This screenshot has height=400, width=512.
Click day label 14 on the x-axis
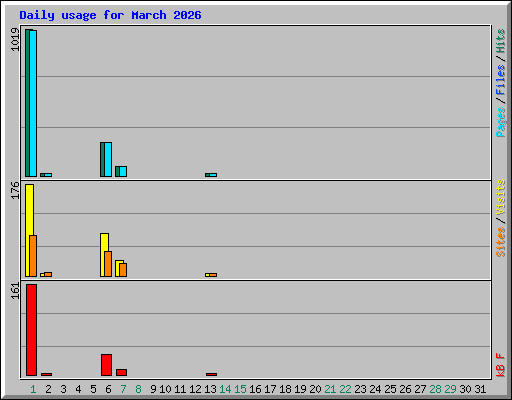[225, 389]
